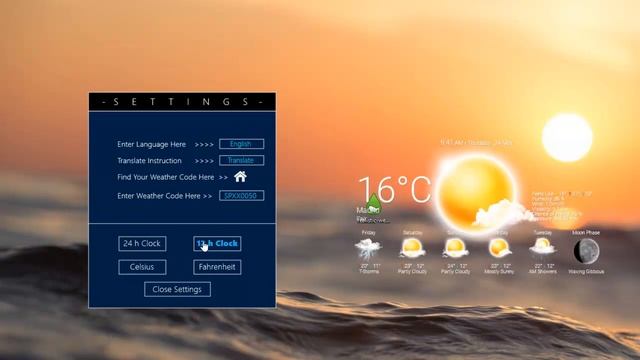640x360 pixels.
Task: Click the SETTINGS title bar
Action: 182,102
